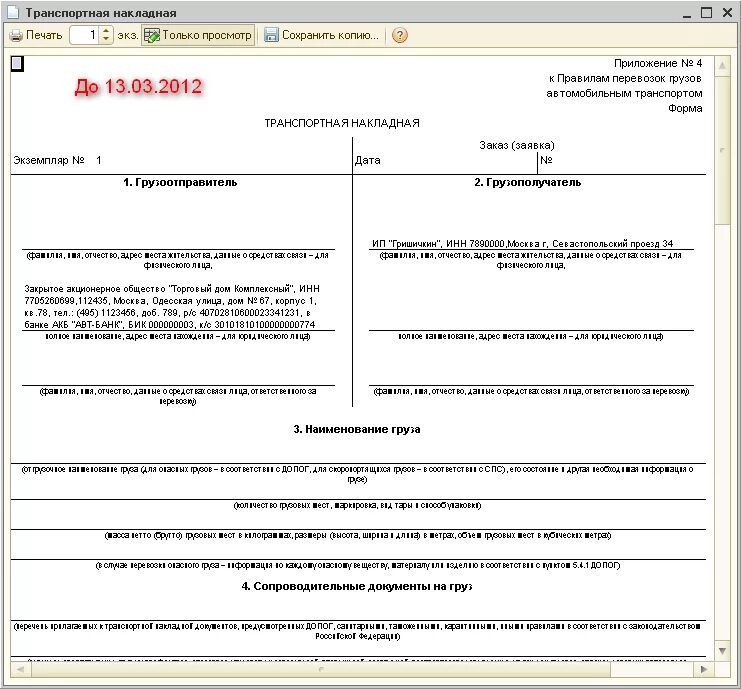Image resolution: width=741 pixels, height=689 pixels.
Task: Click the Печать label in the toolbar
Action: click(x=44, y=35)
